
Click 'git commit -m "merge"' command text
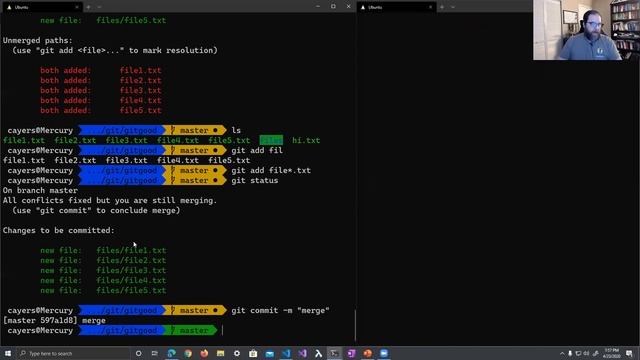click(x=280, y=311)
